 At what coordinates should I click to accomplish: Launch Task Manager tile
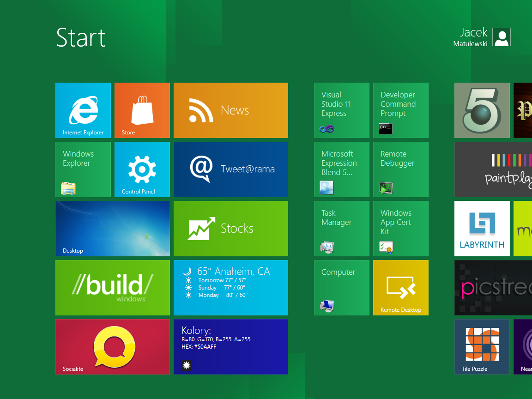[342, 229]
